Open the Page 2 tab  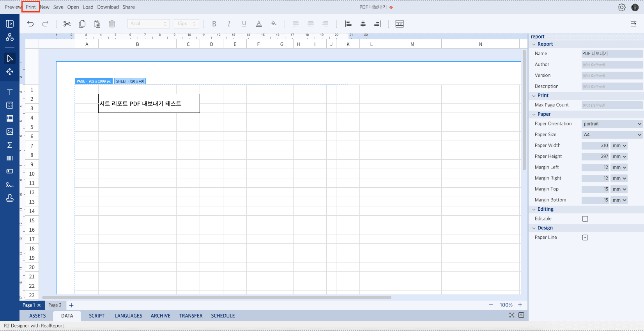click(x=55, y=305)
